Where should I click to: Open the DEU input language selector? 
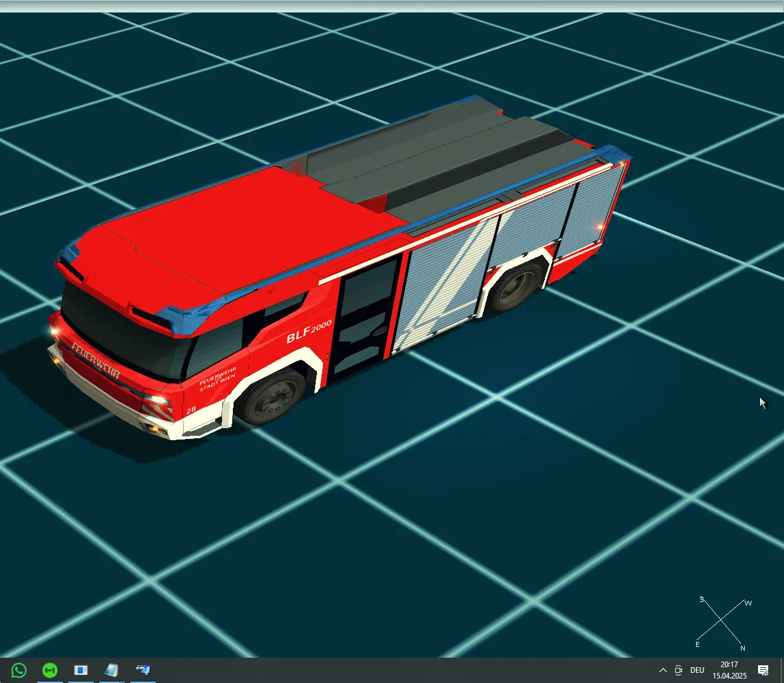(697, 670)
